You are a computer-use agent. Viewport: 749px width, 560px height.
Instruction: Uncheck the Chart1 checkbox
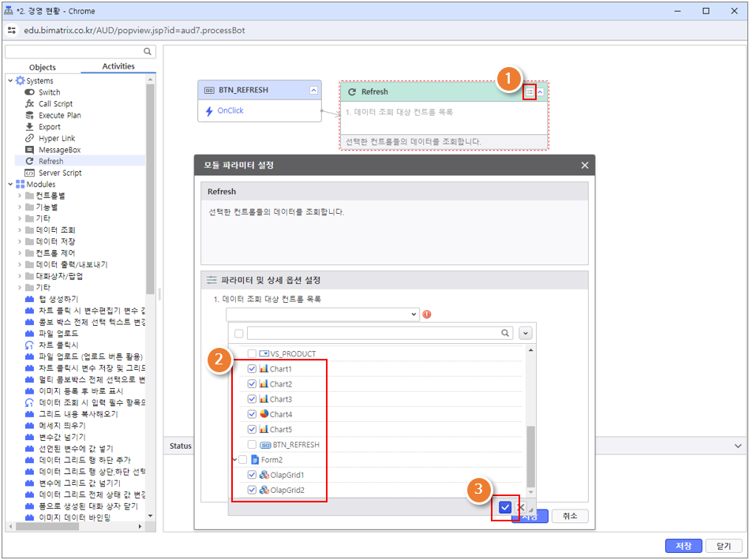pos(253,369)
